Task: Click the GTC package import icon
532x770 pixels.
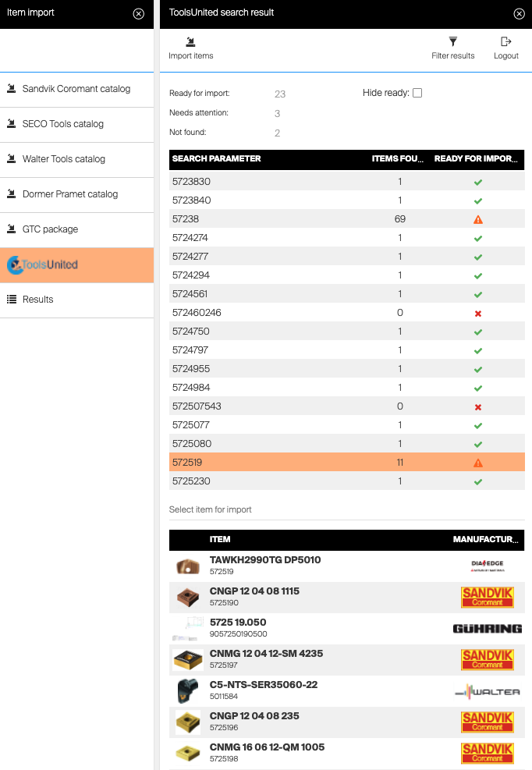Action: point(12,229)
